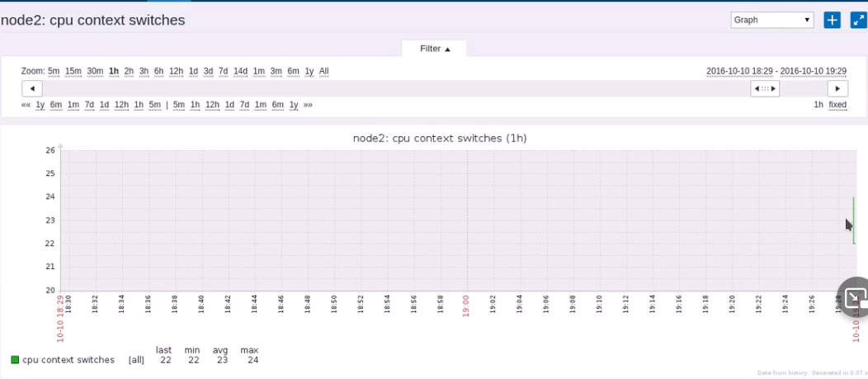Move back 12h in backward navigation links

[122, 105]
